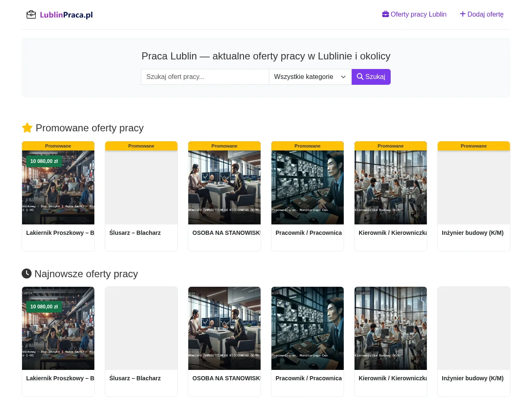Open promoted Inżynier budowy (K/M) title
532x399 pixels.
point(473,233)
